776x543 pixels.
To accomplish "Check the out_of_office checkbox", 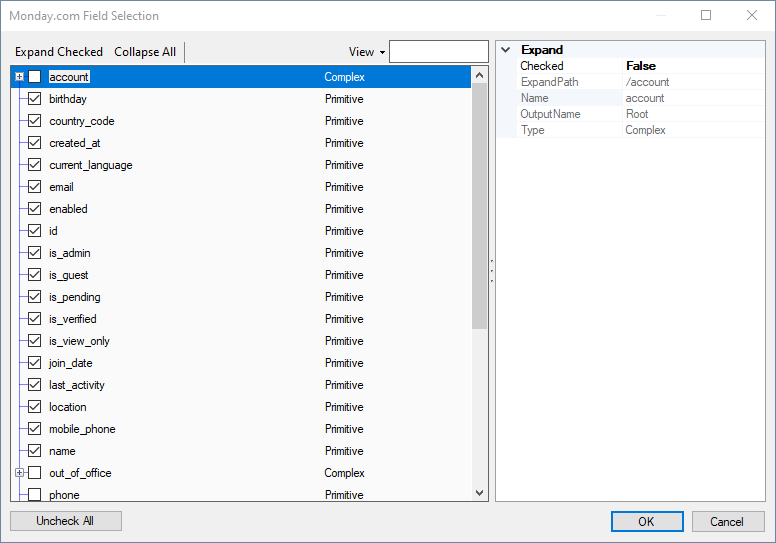I will pos(35,473).
